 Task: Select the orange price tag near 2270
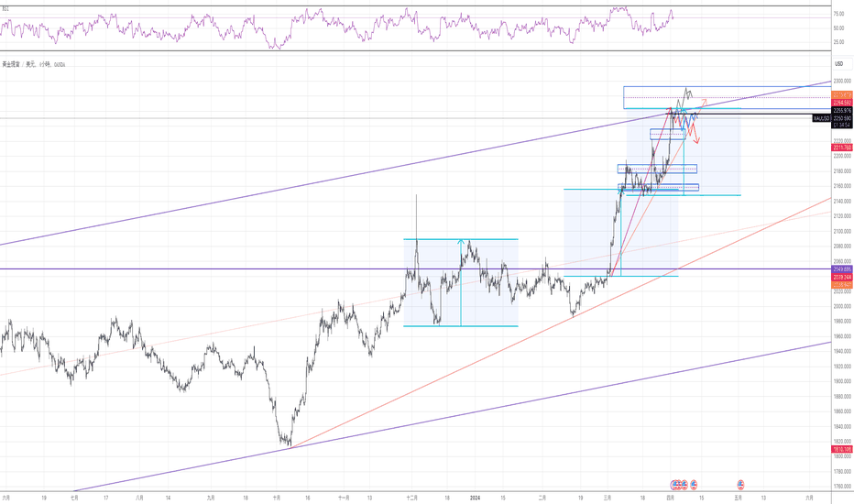(842, 95)
